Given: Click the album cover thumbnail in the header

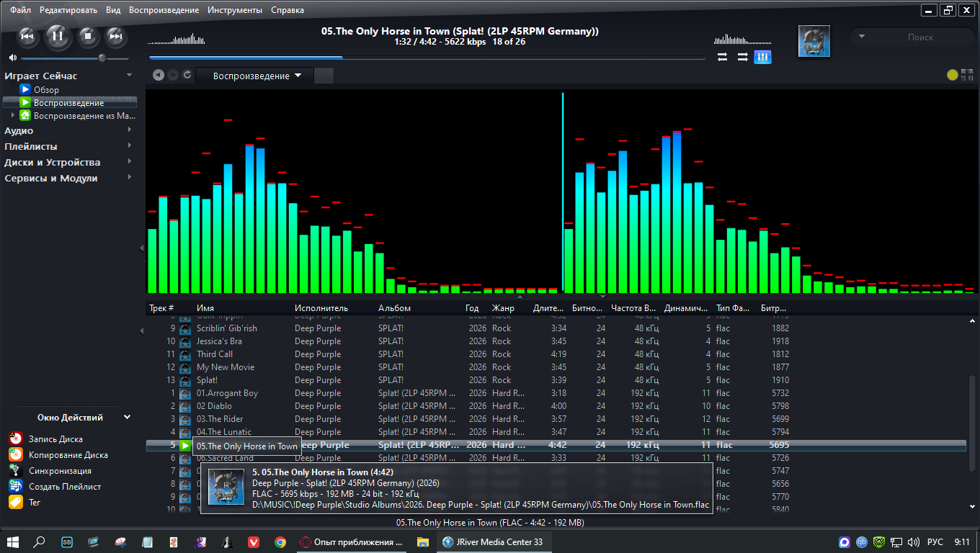Looking at the screenshot, I should [x=814, y=41].
